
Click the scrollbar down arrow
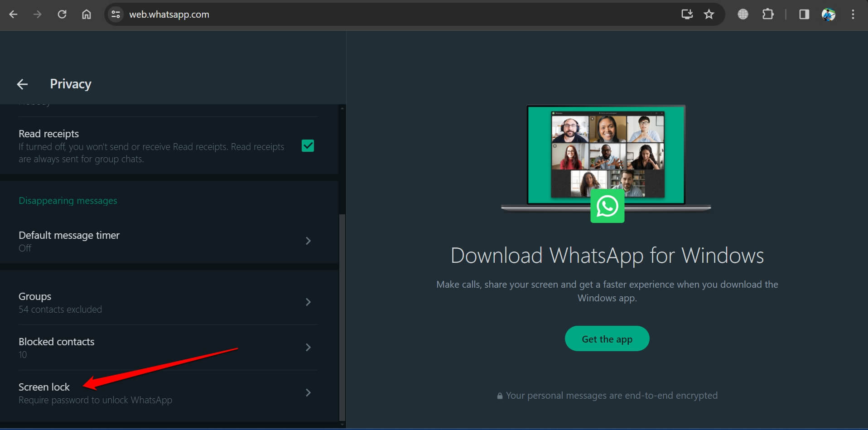pyautogui.click(x=342, y=425)
